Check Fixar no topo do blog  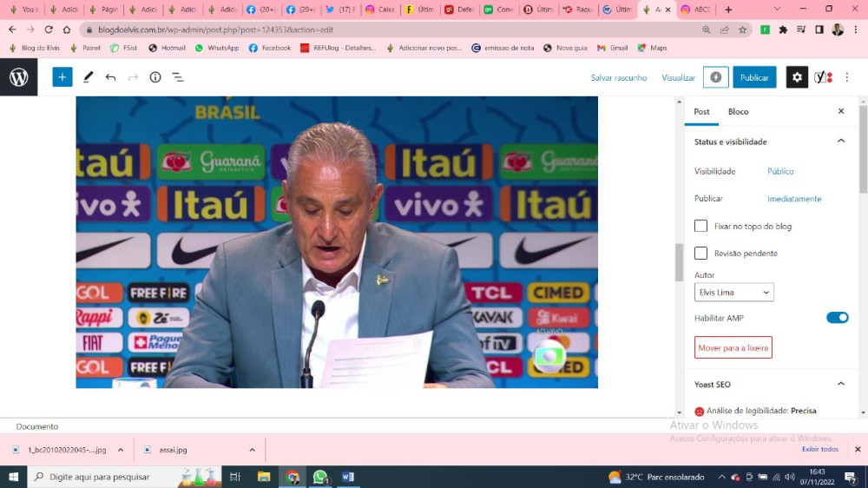click(x=700, y=226)
